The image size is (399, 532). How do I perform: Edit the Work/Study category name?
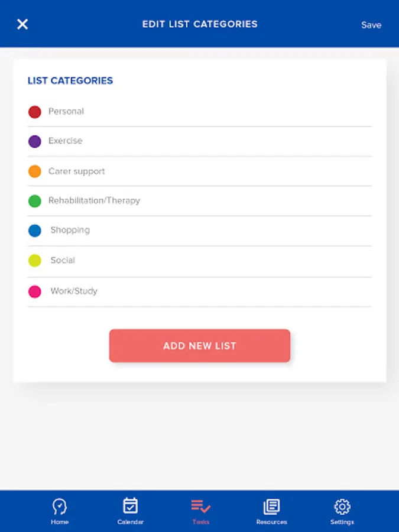pos(74,291)
